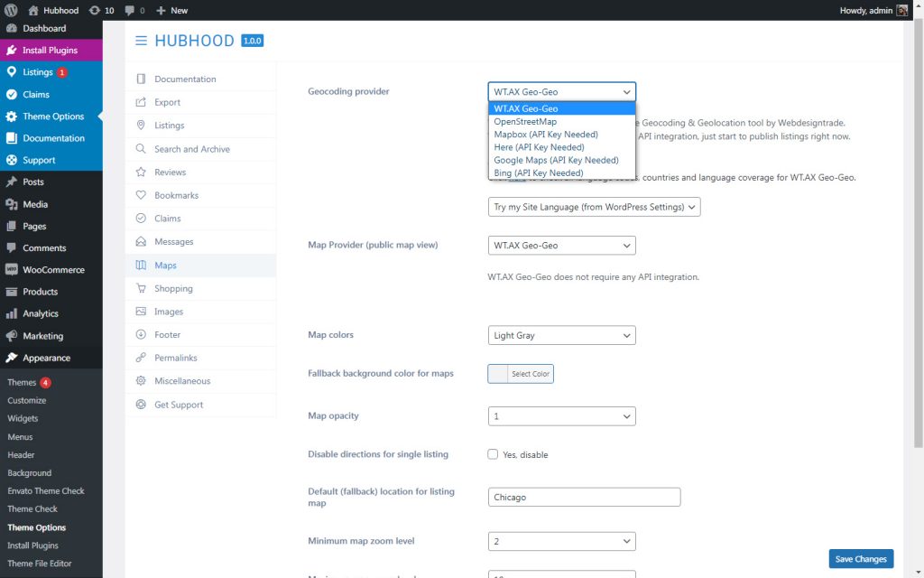
Task: Click the default fallback location field showing Chicago
Action: tap(584, 497)
